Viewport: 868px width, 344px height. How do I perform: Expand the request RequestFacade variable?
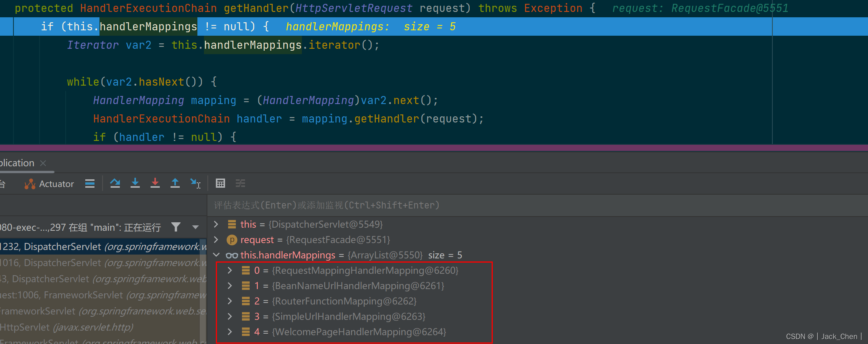pos(216,240)
